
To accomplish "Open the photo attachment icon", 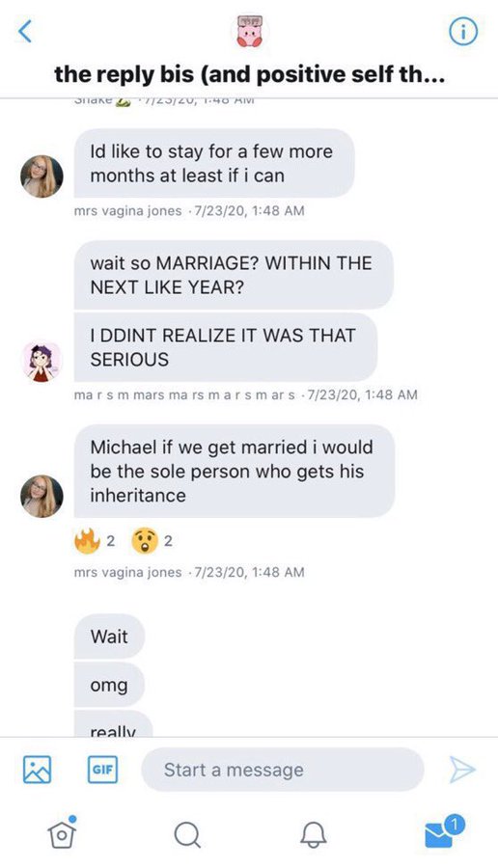I will tap(37, 770).
